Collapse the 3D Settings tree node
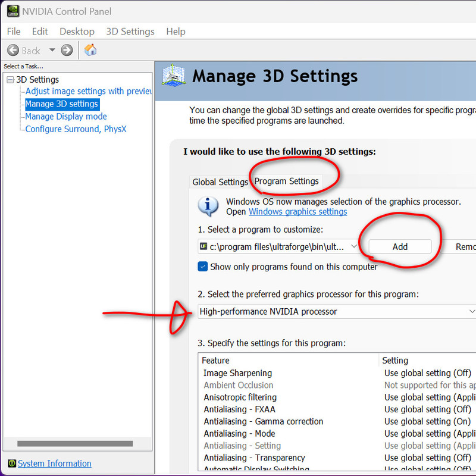This screenshot has width=476, height=476. [x=10, y=80]
